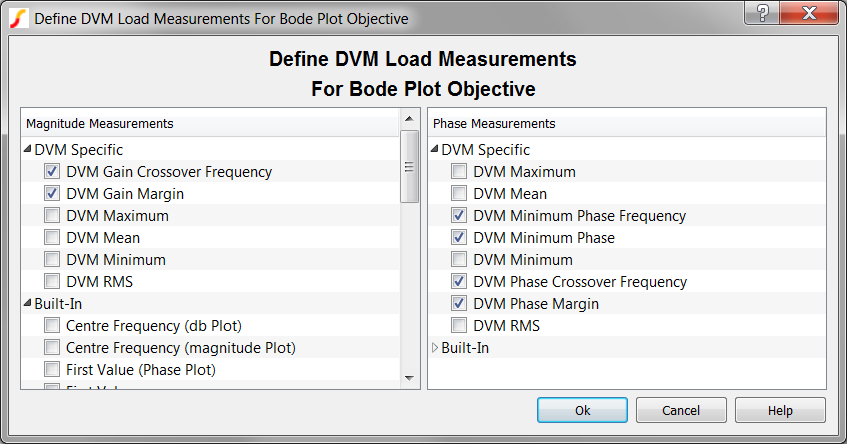Image resolution: width=847 pixels, height=444 pixels.
Task: Click the SIMetrix app icon in title bar
Action: 19,19
